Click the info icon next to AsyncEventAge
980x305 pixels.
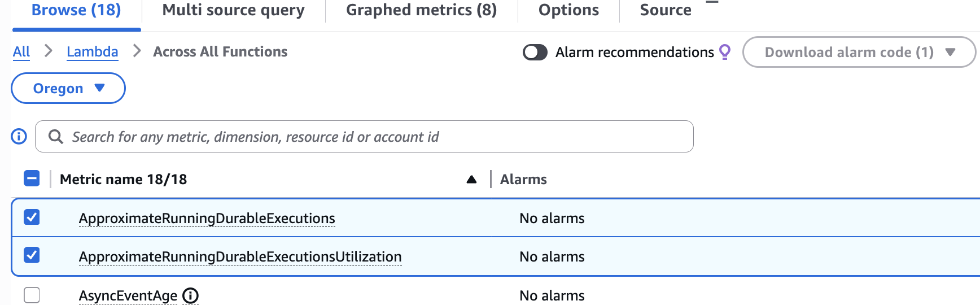[191, 295]
